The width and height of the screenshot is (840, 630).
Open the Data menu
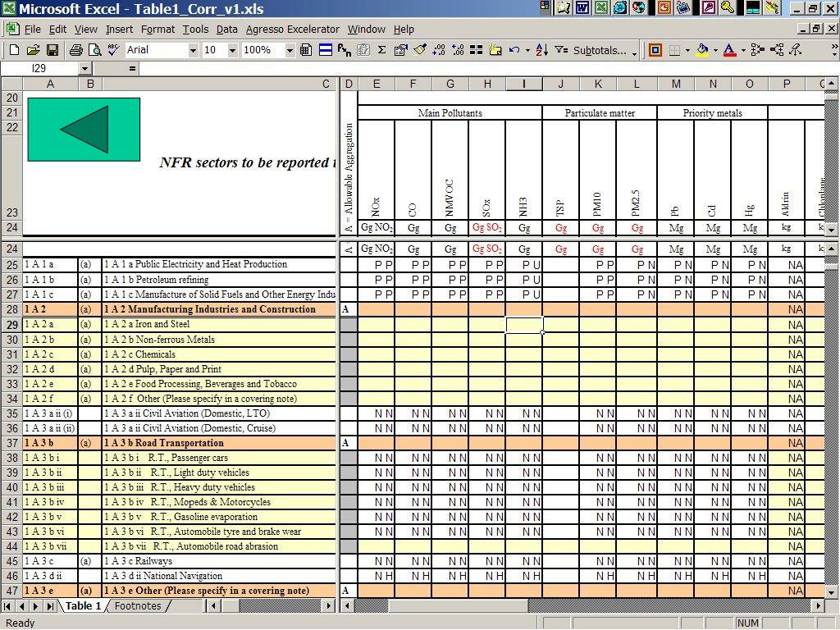pyautogui.click(x=226, y=30)
